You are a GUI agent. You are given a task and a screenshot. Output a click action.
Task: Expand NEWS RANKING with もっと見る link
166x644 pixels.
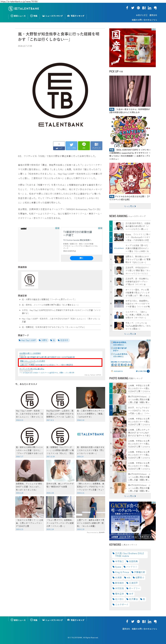coord(130,334)
